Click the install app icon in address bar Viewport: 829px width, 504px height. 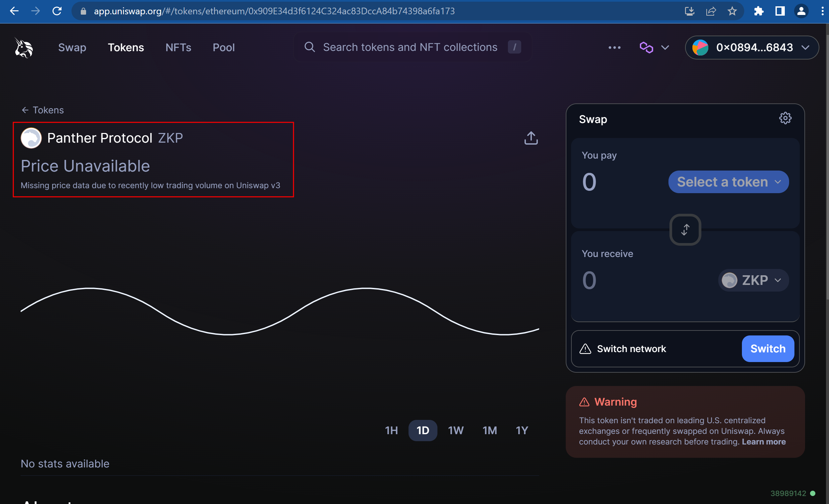(689, 11)
